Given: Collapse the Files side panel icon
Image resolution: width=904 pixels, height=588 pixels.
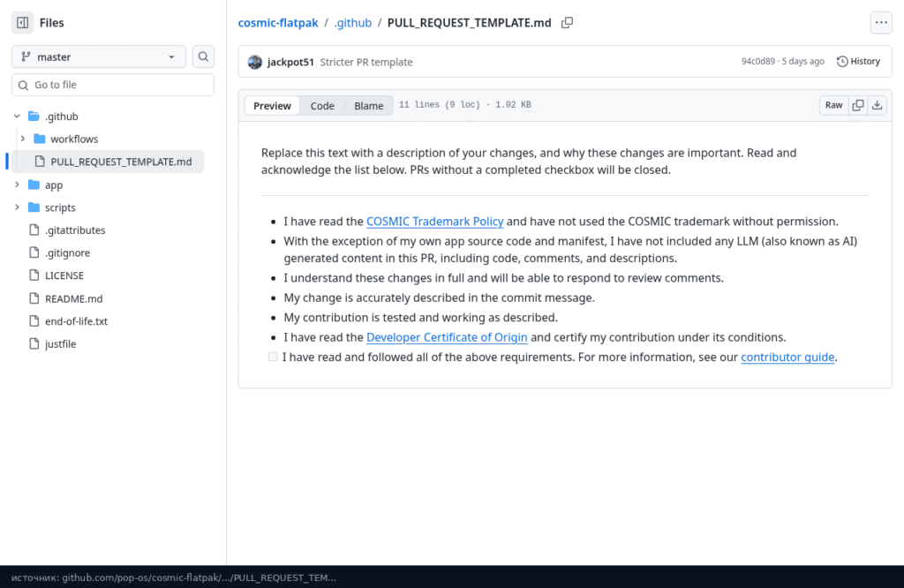Looking at the screenshot, I should pyautogui.click(x=22, y=22).
